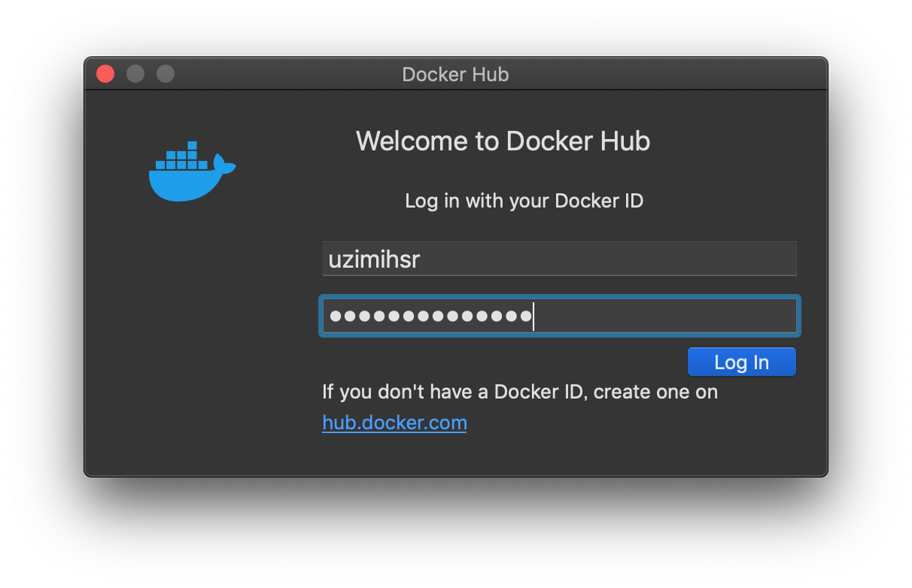Click the 'Log in with your Docker ID' text
912x588 pixels.
click(524, 201)
